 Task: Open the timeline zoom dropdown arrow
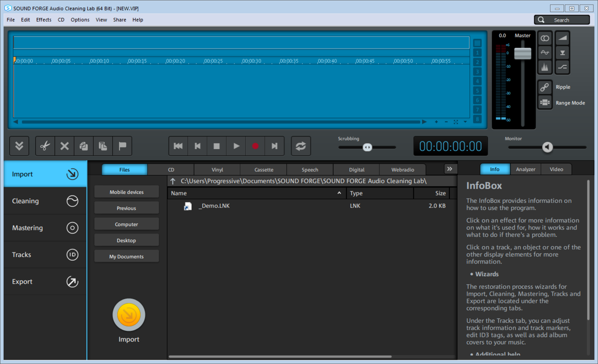(465, 122)
